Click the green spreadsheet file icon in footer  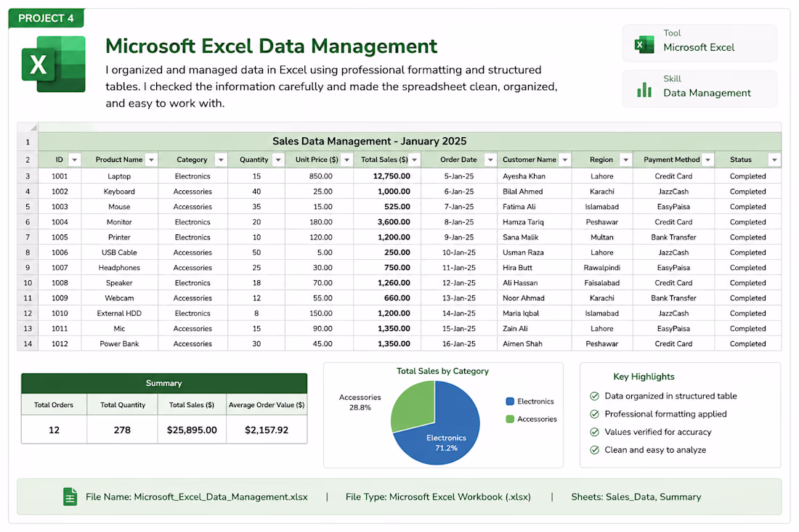(70, 496)
